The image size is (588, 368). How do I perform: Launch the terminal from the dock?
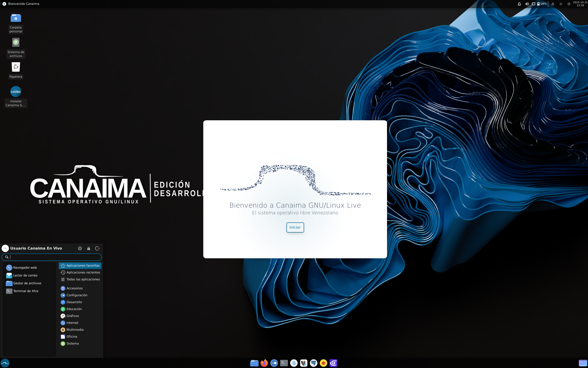pyautogui.click(x=284, y=363)
